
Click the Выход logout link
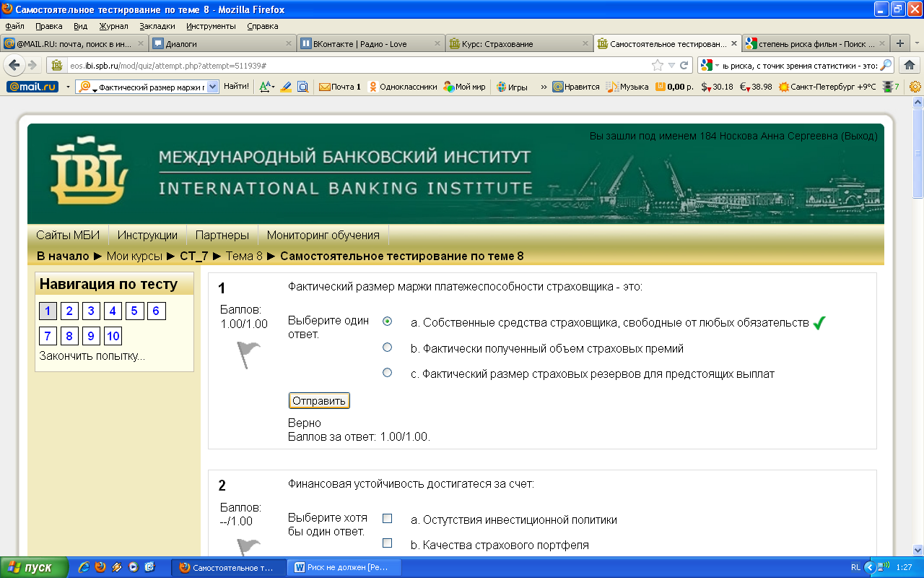(859, 136)
